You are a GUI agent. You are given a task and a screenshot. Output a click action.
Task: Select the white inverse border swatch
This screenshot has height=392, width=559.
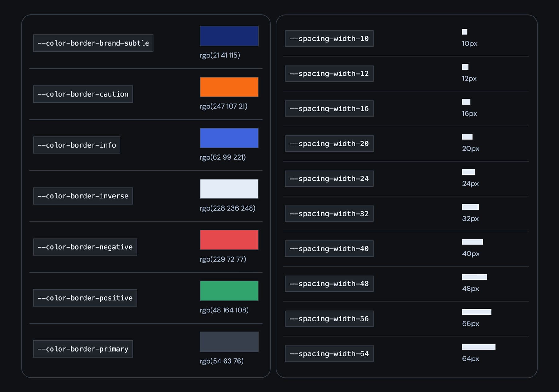[x=229, y=189]
